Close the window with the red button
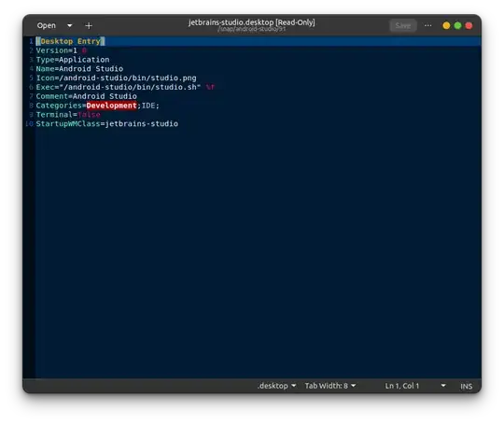Viewport: 504px width, 424px height. [x=469, y=26]
